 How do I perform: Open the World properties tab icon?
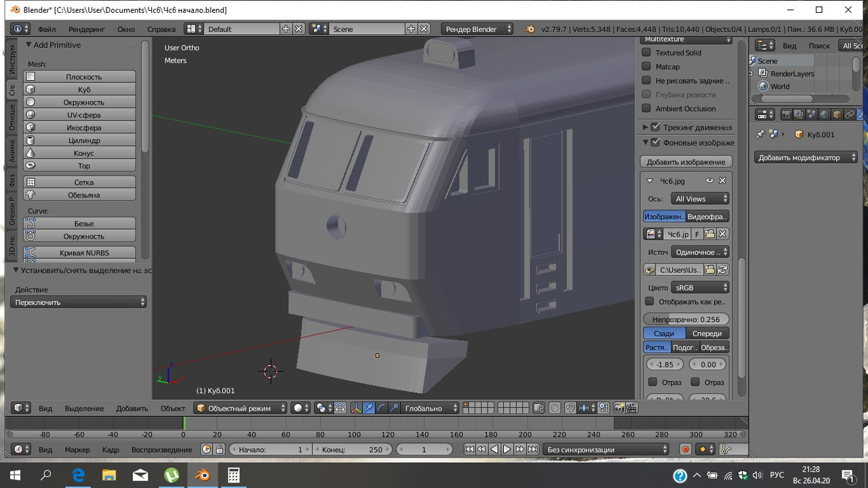click(825, 115)
